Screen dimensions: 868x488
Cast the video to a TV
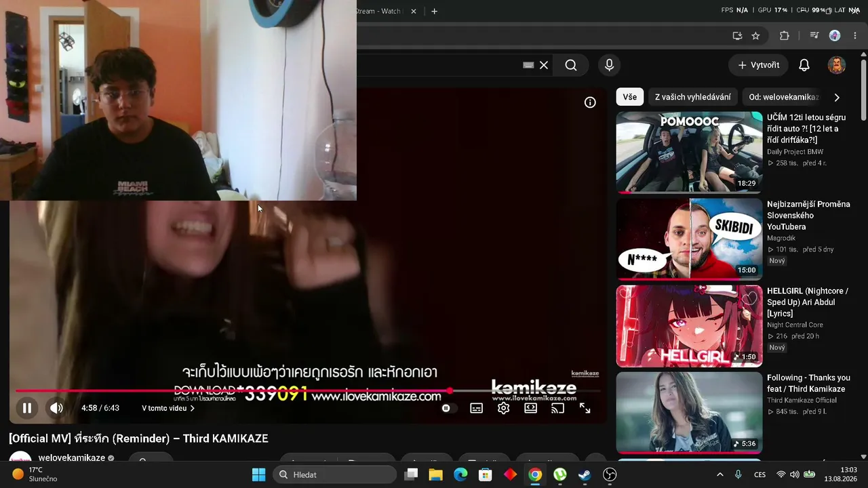pos(557,408)
